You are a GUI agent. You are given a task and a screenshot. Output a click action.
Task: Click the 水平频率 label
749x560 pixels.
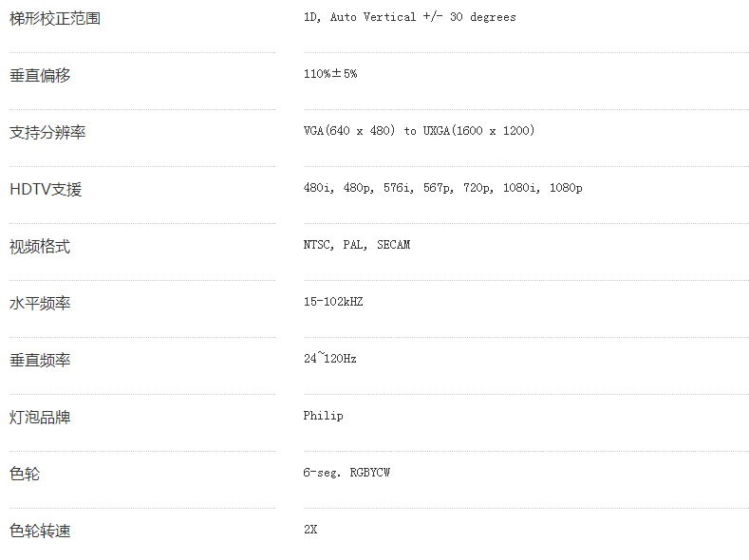pyautogui.click(x=40, y=303)
